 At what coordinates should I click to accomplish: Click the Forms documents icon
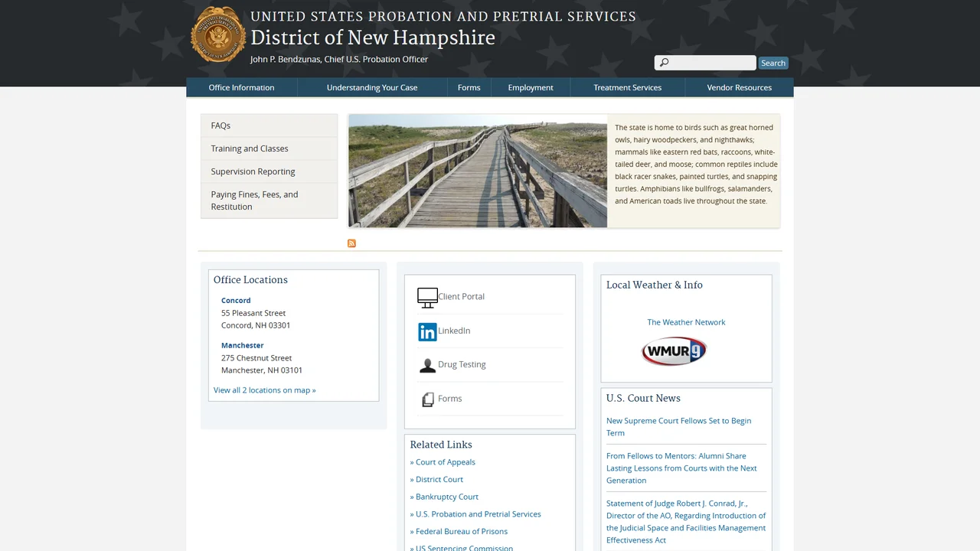coord(428,399)
